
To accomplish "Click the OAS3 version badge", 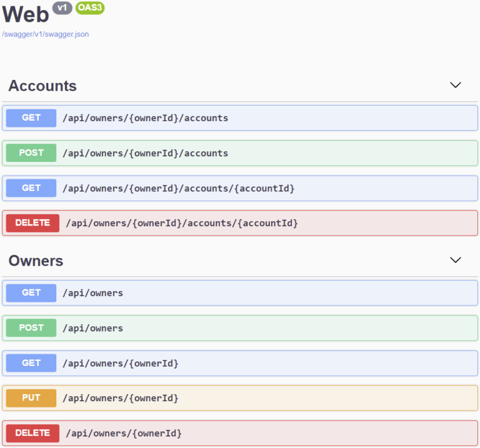I will pos(90,7).
